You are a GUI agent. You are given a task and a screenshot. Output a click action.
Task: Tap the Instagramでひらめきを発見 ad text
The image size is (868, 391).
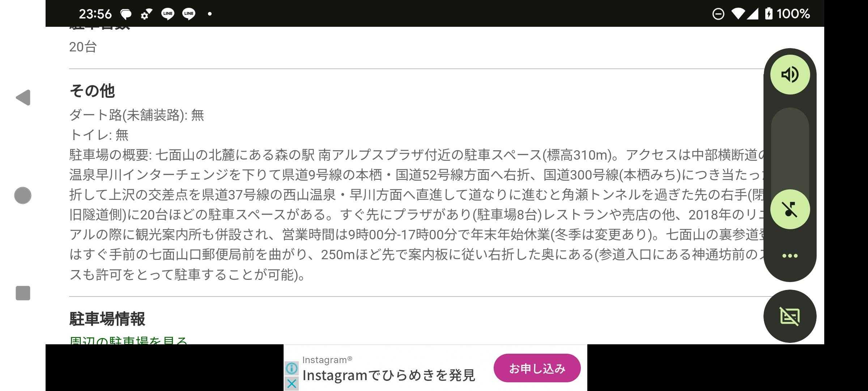click(388, 375)
